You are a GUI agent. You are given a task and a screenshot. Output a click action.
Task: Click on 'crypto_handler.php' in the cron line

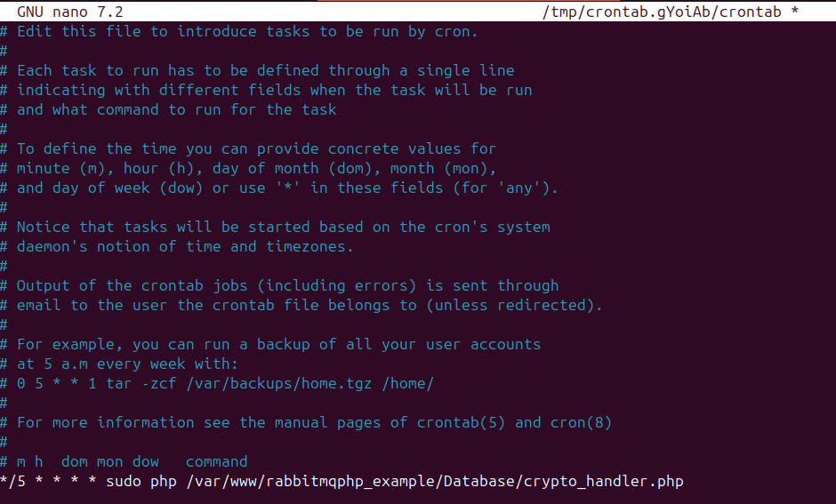point(603,482)
